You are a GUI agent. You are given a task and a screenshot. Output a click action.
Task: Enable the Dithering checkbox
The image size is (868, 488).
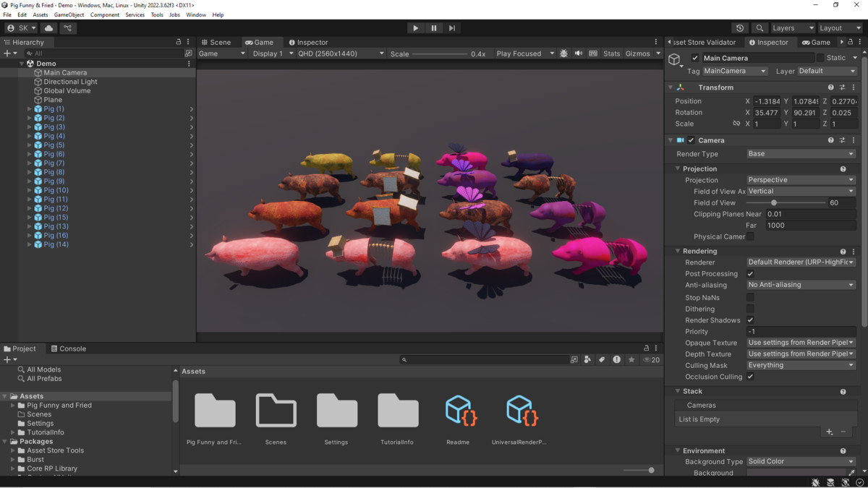pyautogui.click(x=751, y=309)
